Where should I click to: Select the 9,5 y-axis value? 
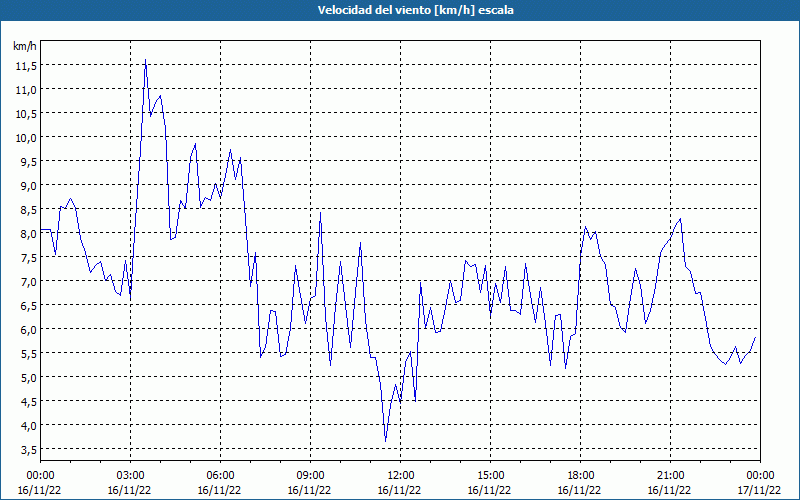[x=28, y=161]
